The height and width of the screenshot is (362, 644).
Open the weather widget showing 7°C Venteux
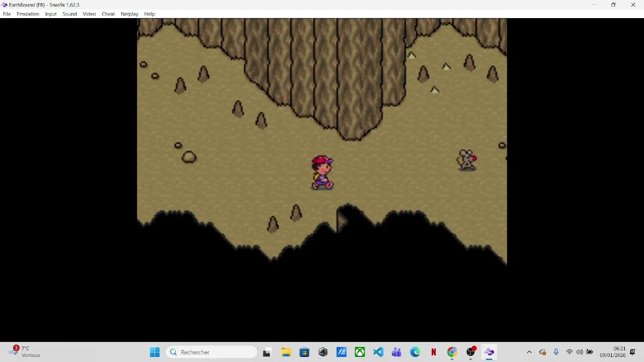coord(25,352)
